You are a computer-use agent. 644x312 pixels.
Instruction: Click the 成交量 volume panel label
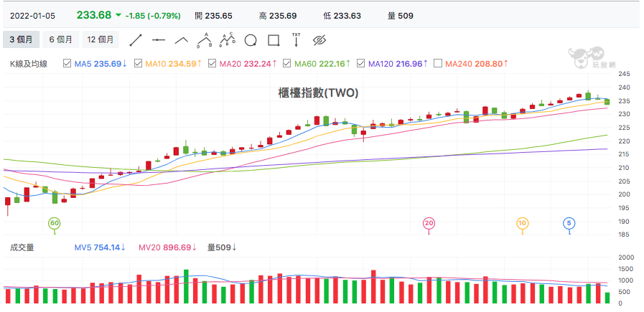pyautogui.click(x=22, y=247)
